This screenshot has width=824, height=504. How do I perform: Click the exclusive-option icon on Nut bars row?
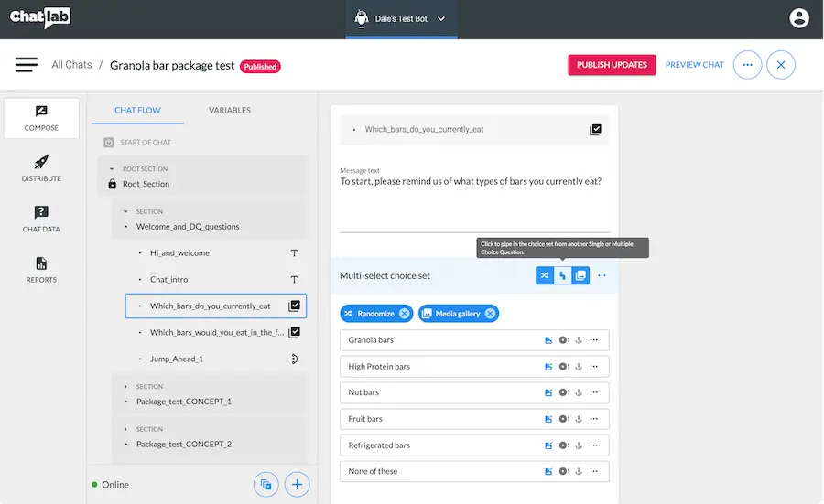[563, 392]
